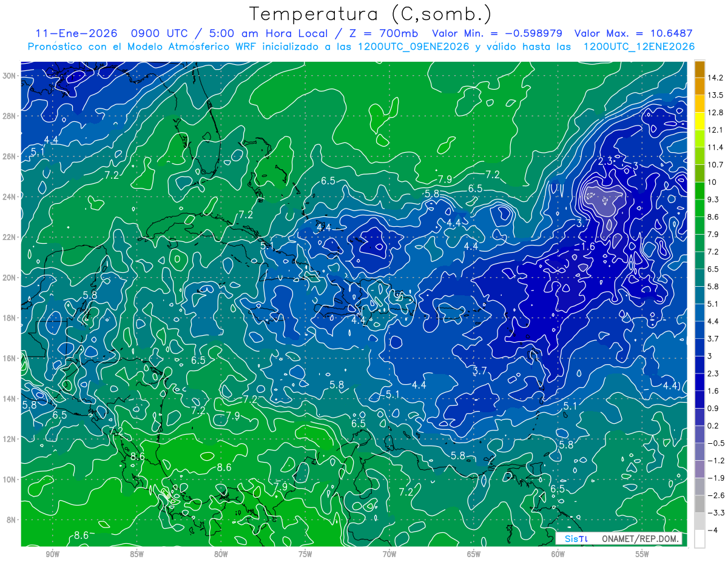
Task: Click the "ONAMET/REP.DOM." label
Action: [x=640, y=538]
